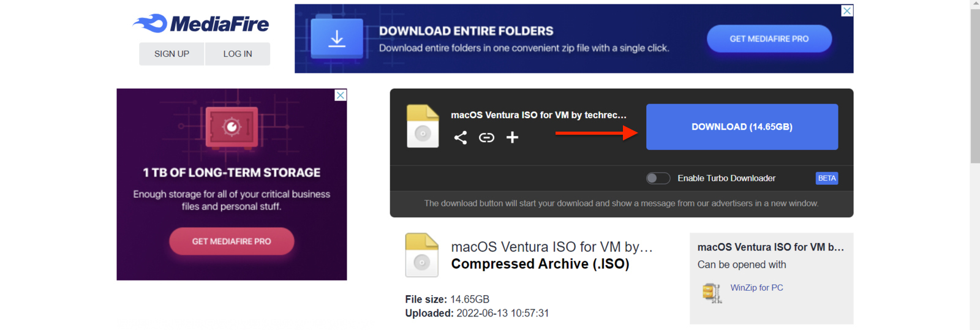Click the SIGN UP button
Viewport: 980px width, 330px height.
click(171, 54)
